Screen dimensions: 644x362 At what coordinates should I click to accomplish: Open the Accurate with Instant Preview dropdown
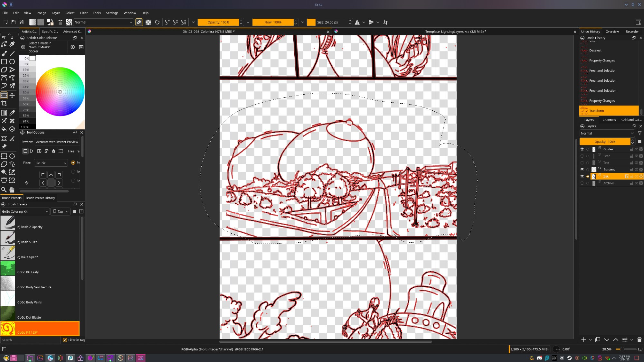pos(57,142)
